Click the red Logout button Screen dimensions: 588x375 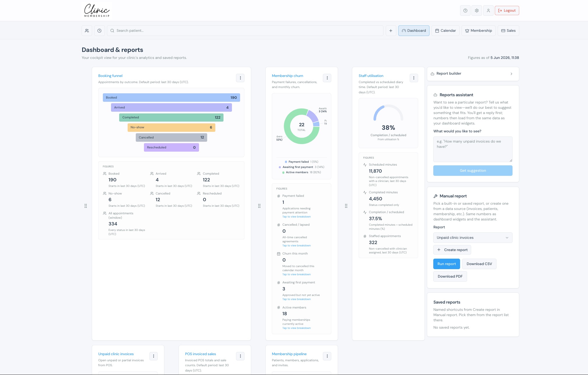click(x=507, y=10)
